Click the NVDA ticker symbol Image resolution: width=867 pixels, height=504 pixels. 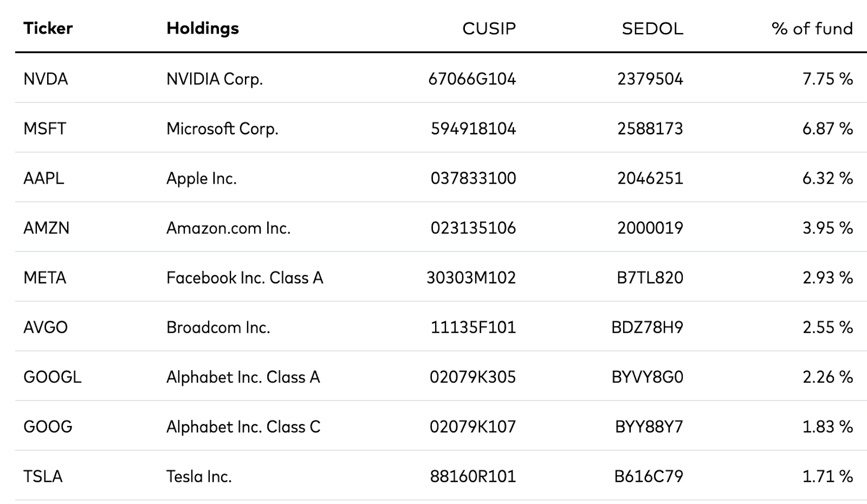pos(46,79)
